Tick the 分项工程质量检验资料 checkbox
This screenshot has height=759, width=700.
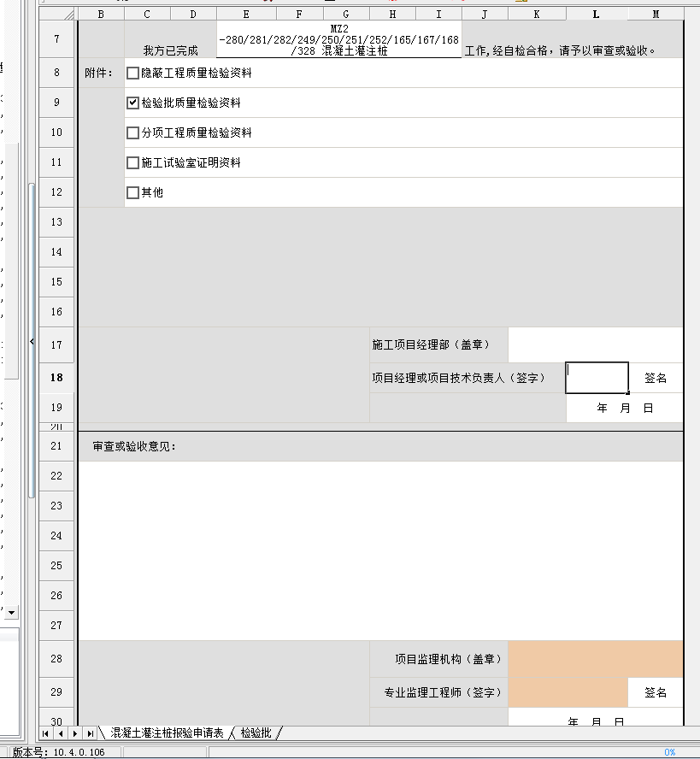(x=132, y=133)
